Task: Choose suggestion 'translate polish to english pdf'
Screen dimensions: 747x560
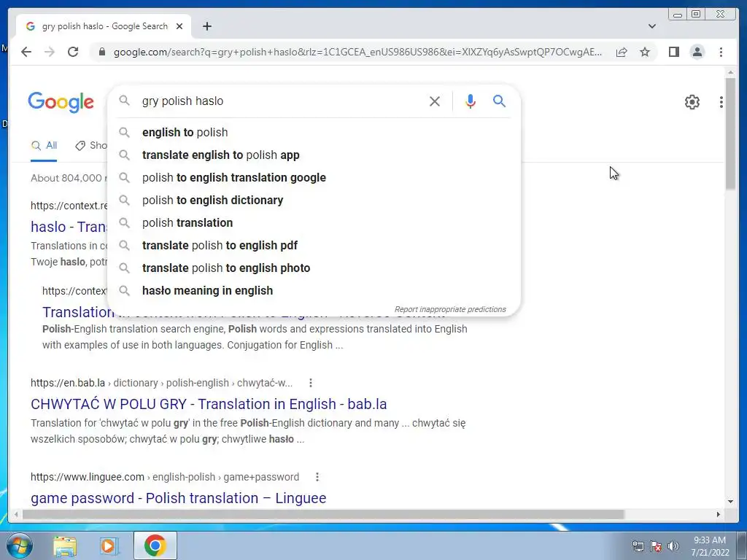Action: pos(314,245)
